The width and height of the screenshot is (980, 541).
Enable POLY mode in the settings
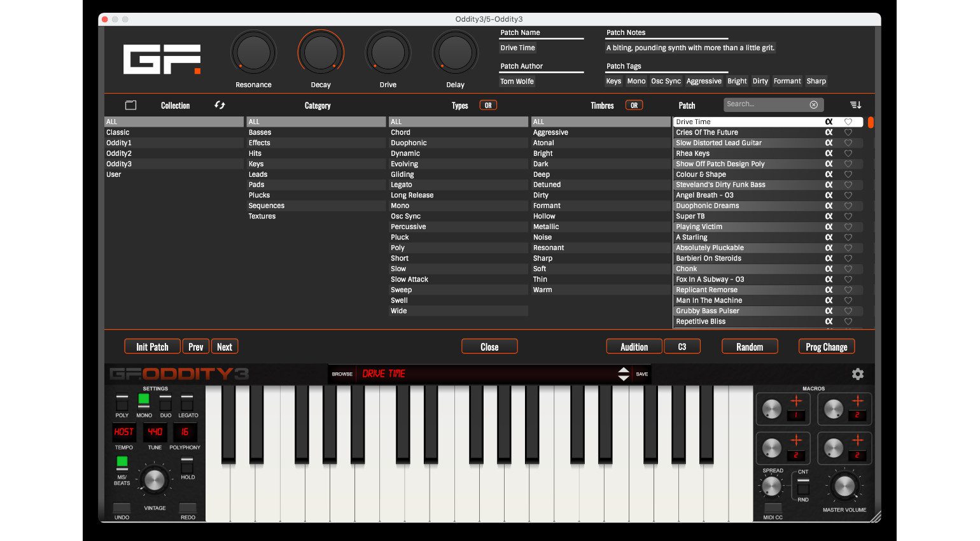click(x=122, y=402)
